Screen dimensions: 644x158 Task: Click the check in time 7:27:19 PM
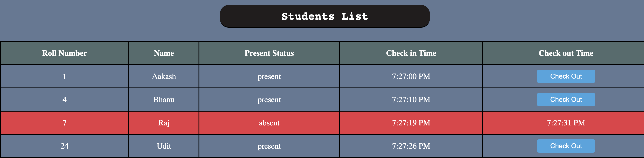click(x=411, y=123)
